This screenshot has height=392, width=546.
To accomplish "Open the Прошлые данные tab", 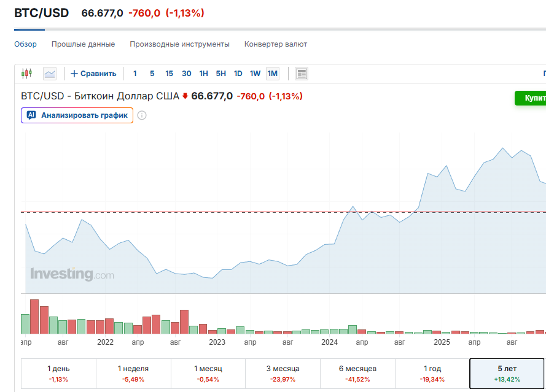I will tap(83, 44).
